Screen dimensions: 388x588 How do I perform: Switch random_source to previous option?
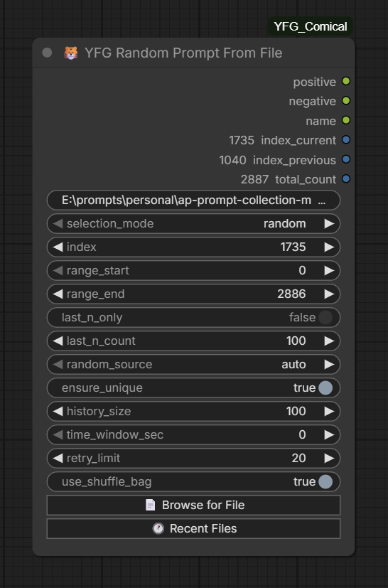point(58,364)
